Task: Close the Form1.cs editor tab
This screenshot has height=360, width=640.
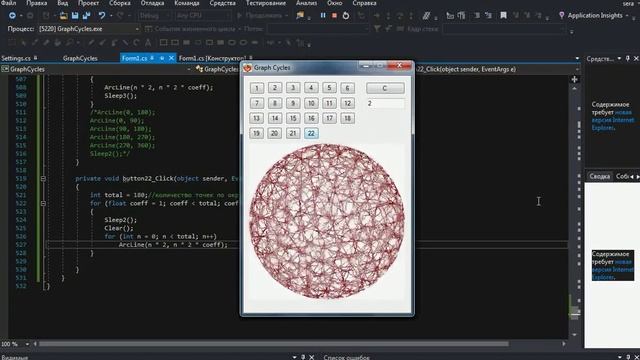Action: 171,58
